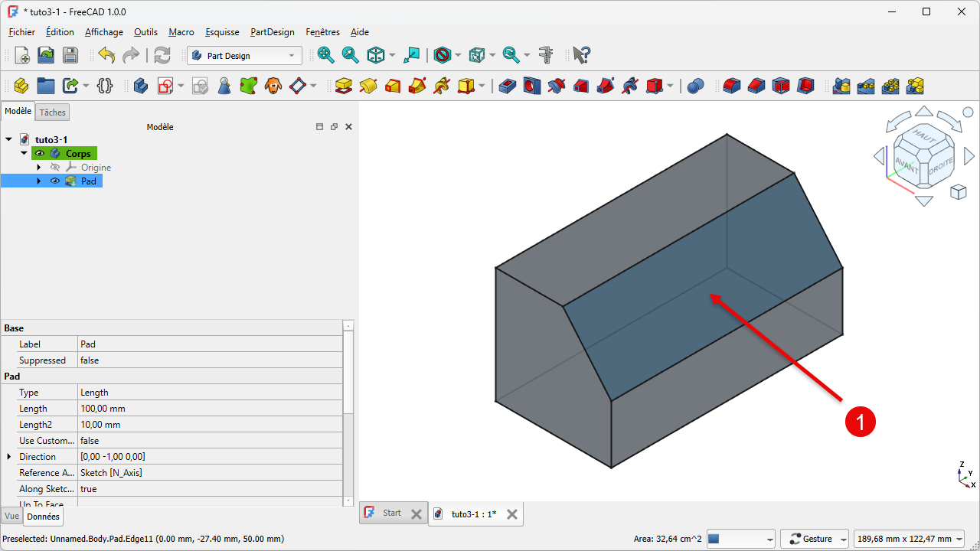The image size is (980, 551).
Task: Expand the Pad tree item
Action: (39, 181)
